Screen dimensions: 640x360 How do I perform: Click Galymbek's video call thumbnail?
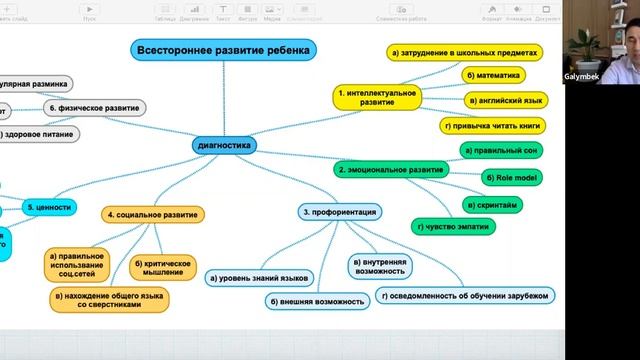[x=601, y=42]
